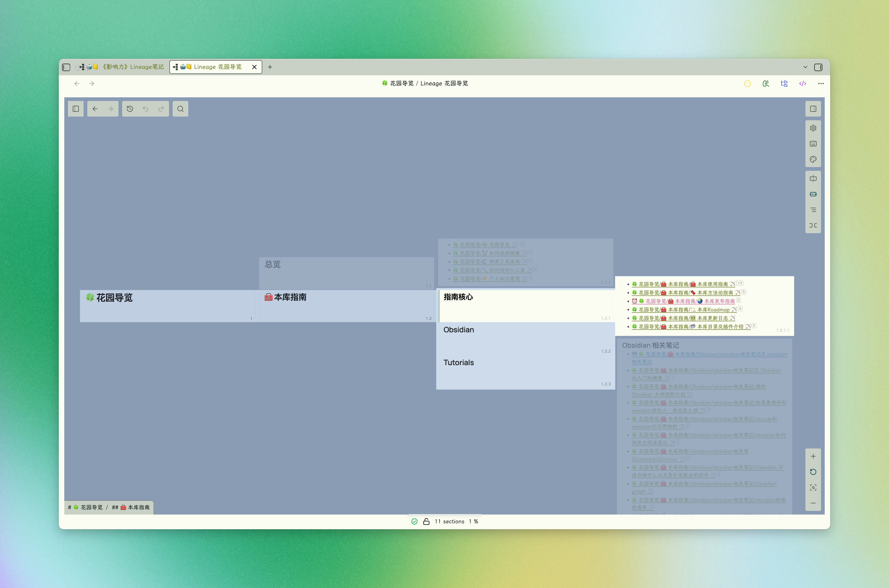Toggle the unlock padlock in status bar
889x588 pixels.
tap(426, 522)
